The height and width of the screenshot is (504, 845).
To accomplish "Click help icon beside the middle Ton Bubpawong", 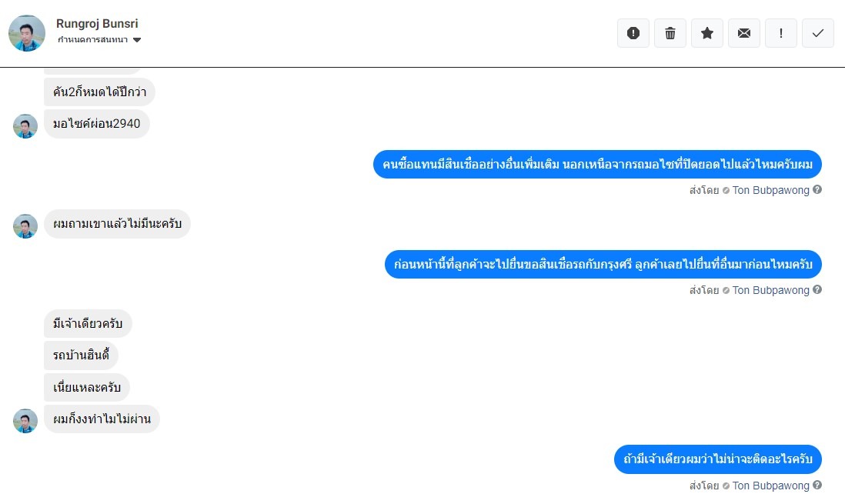I will coord(817,290).
